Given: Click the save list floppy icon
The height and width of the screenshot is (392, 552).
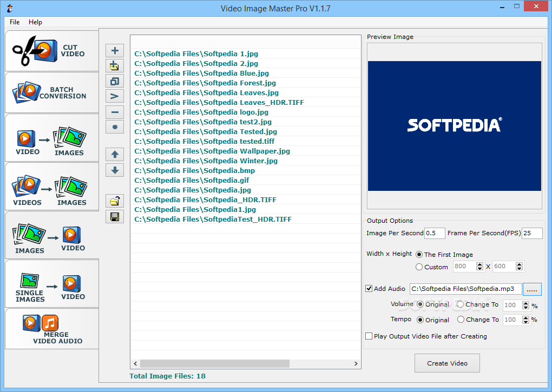Looking at the screenshot, I should [115, 217].
